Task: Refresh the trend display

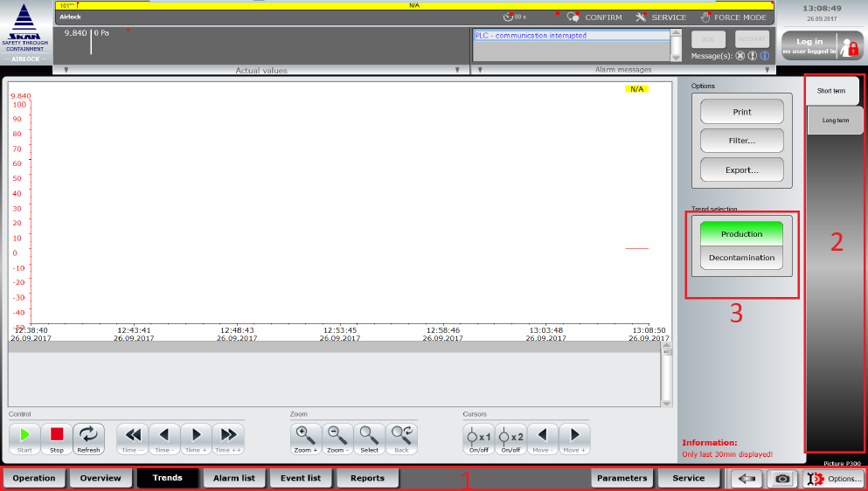Action: pyautogui.click(x=88, y=439)
